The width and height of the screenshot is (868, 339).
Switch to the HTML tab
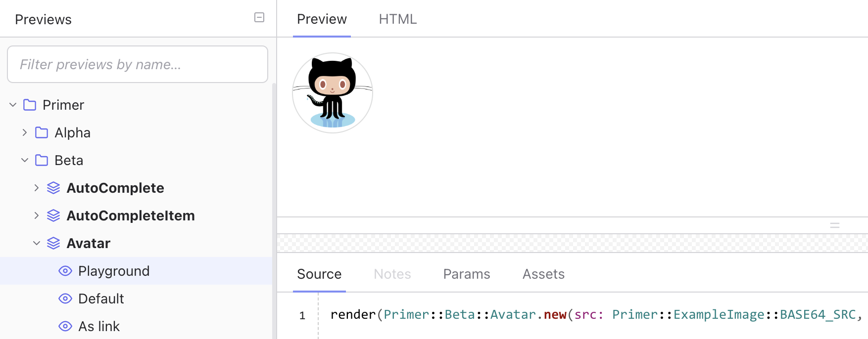[x=398, y=19]
